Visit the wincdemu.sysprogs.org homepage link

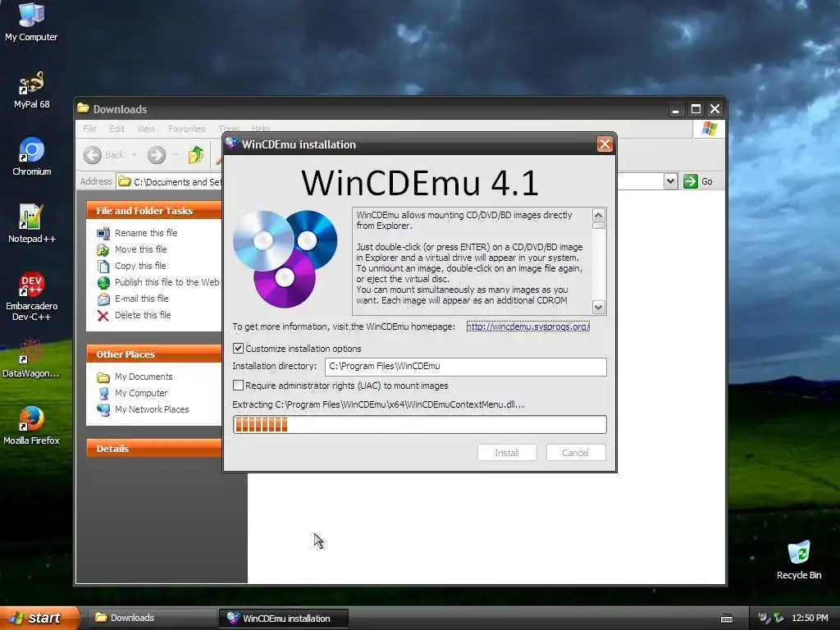[527, 326]
